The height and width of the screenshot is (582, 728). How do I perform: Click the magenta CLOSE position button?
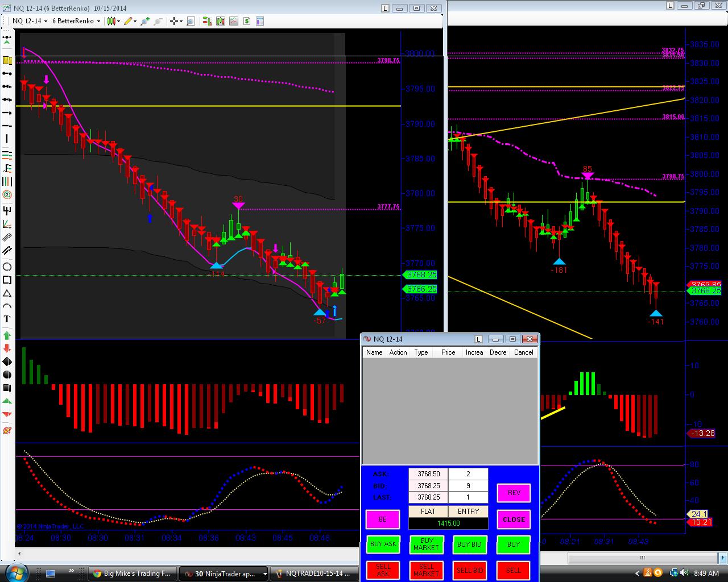pos(514,519)
